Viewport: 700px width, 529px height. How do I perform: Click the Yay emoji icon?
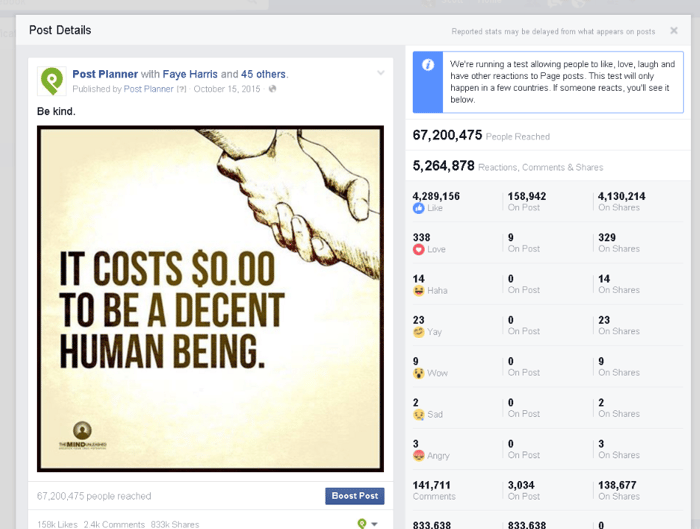pos(418,331)
